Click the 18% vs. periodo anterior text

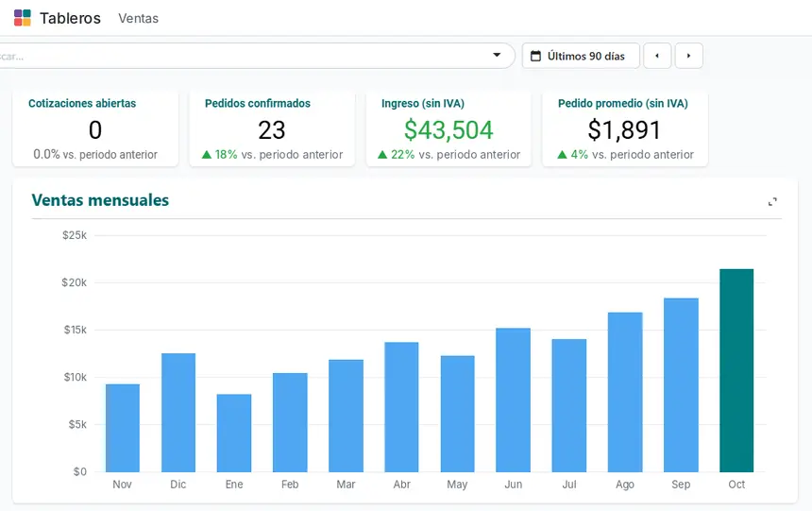pyautogui.click(x=272, y=155)
